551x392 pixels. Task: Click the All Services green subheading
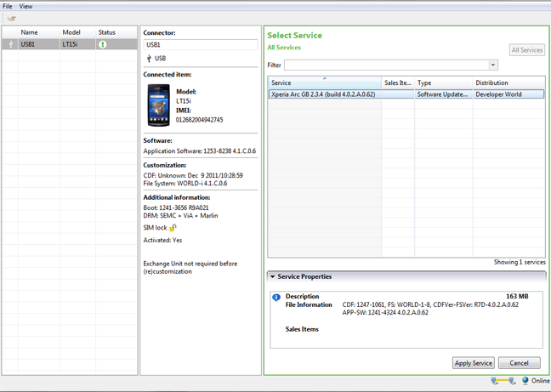pos(284,48)
